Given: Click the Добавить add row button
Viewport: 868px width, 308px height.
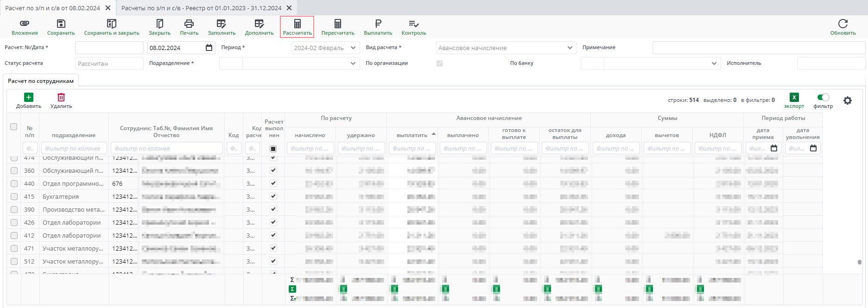Looking at the screenshot, I should [29, 101].
